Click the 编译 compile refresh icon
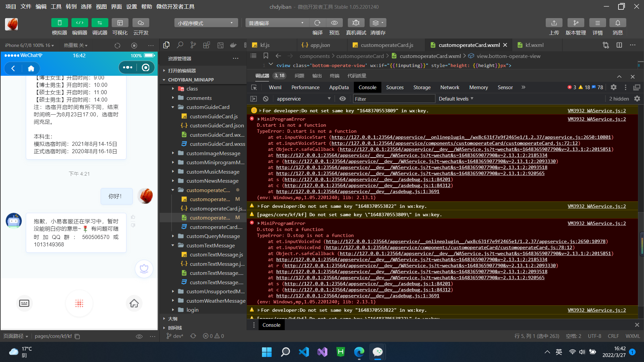This screenshot has width=644, height=362. pos(317,23)
